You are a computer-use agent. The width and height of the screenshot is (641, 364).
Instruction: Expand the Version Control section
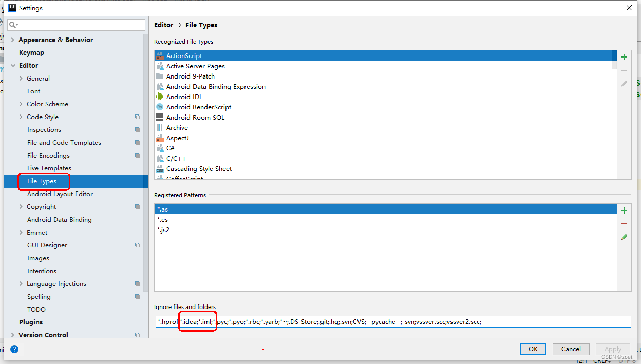click(13, 335)
